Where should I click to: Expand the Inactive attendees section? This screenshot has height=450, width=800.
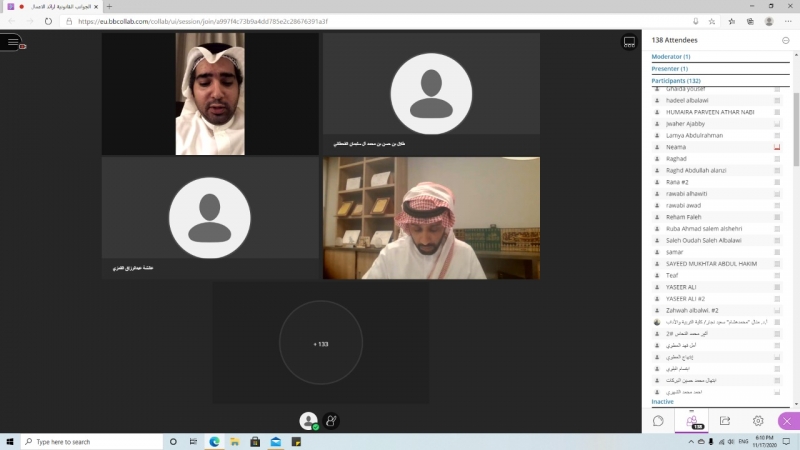tap(662, 401)
